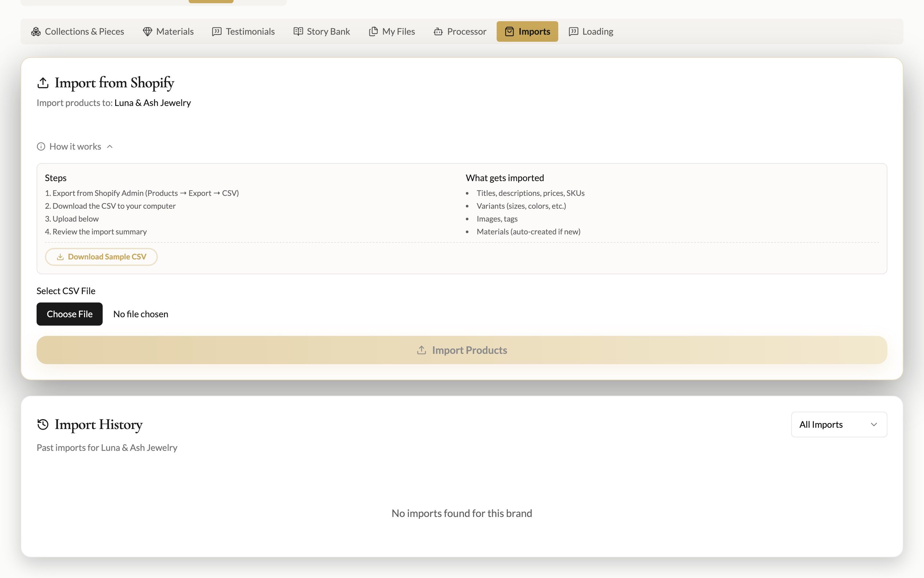Open the Collections & Pieces tab
Image resolution: width=924 pixels, height=578 pixels.
pyautogui.click(x=78, y=31)
